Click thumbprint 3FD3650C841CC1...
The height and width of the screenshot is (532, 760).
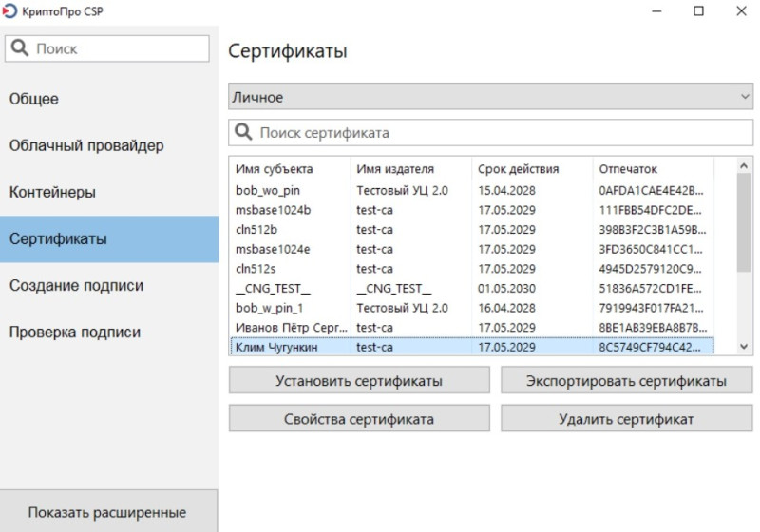coord(651,249)
